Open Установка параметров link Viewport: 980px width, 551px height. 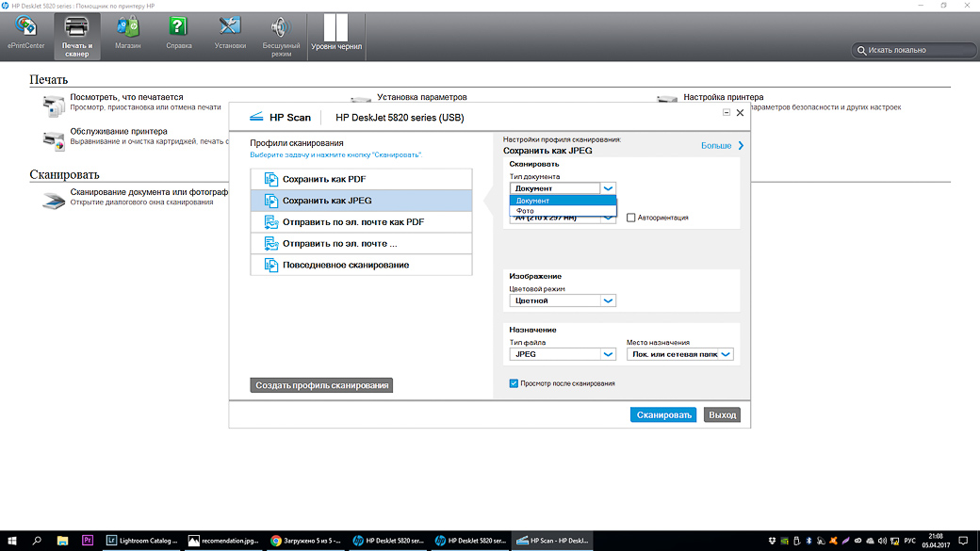422,97
